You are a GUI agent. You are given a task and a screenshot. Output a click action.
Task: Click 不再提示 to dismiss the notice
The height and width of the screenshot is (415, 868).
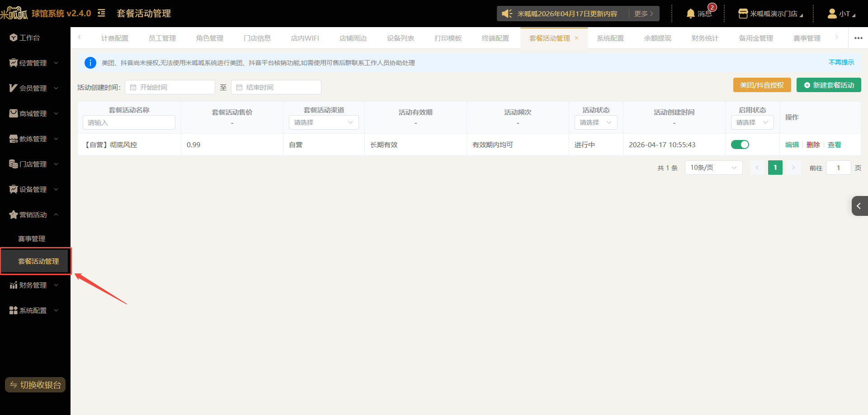click(841, 62)
